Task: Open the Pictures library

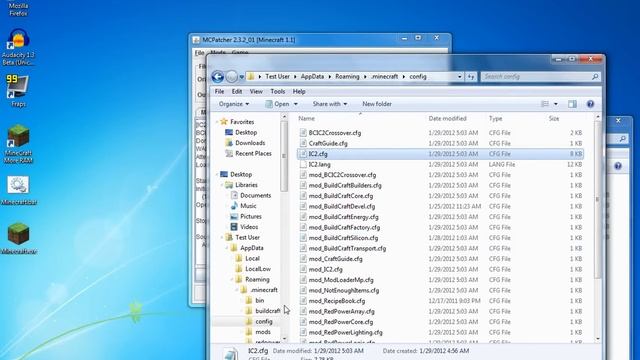Action: tap(251, 217)
